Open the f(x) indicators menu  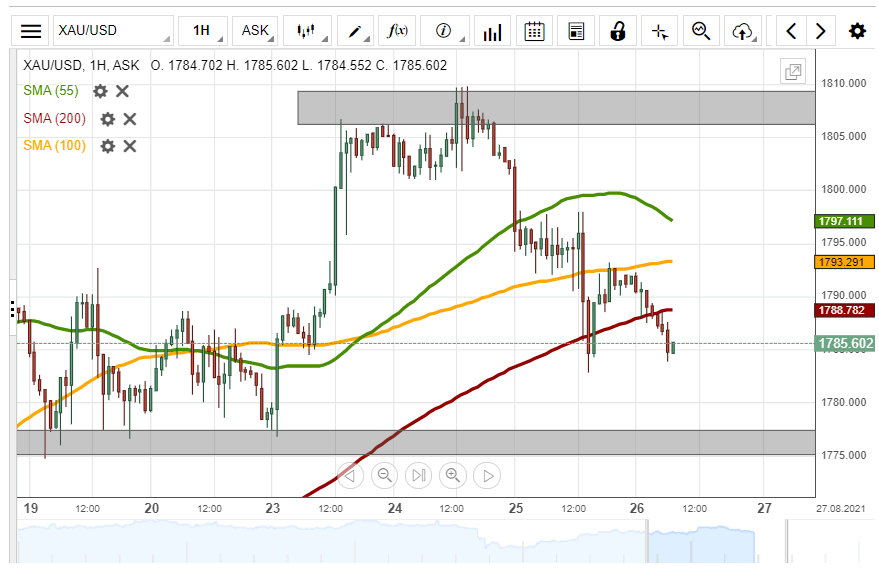pyautogui.click(x=397, y=31)
